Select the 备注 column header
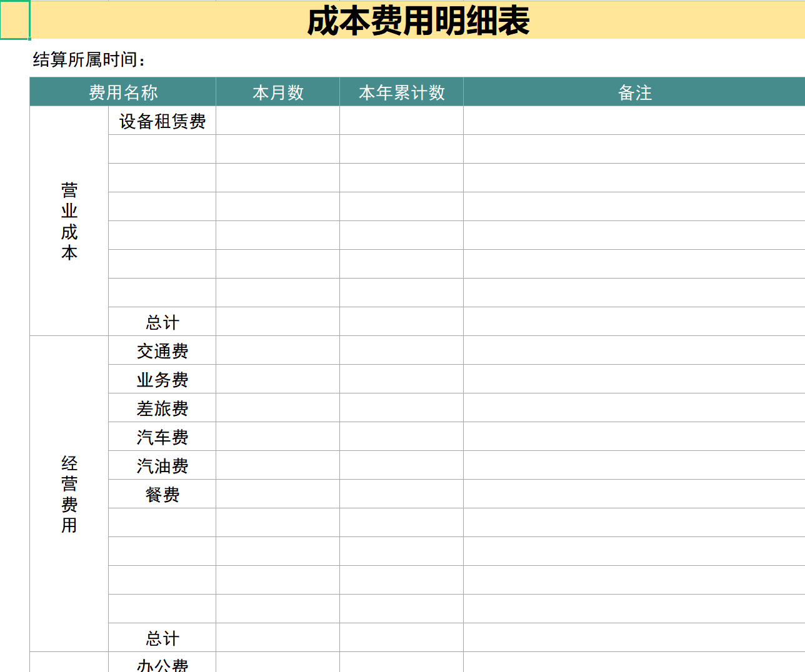 coord(633,92)
